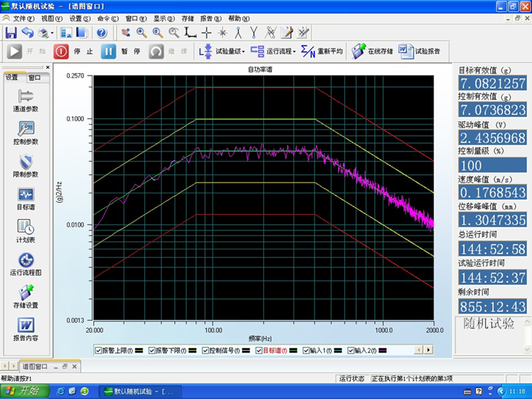Expand the 试验量级 dropdown
The height and width of the screenshot is (399, 532).
(222, 51)
